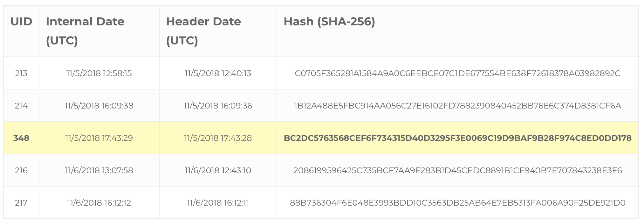Click internal date 11/5/2018 17:43:29
Screen dimensions: 644x224
99,138
